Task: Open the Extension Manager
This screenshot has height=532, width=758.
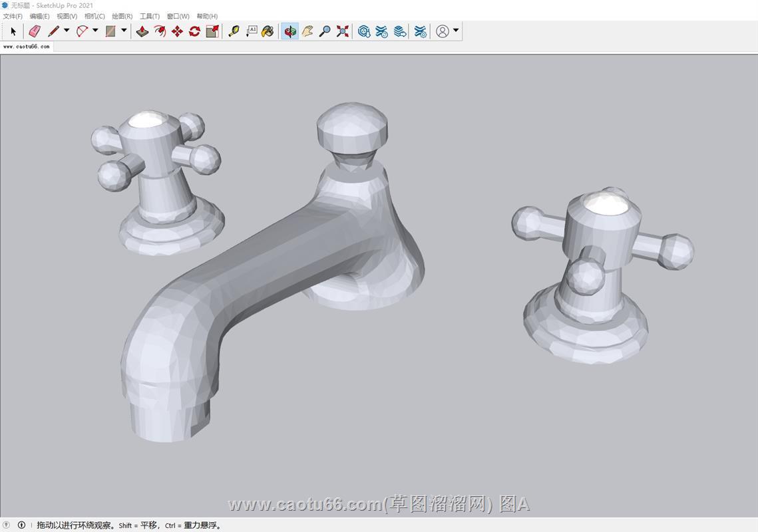Action: point(421,31)
